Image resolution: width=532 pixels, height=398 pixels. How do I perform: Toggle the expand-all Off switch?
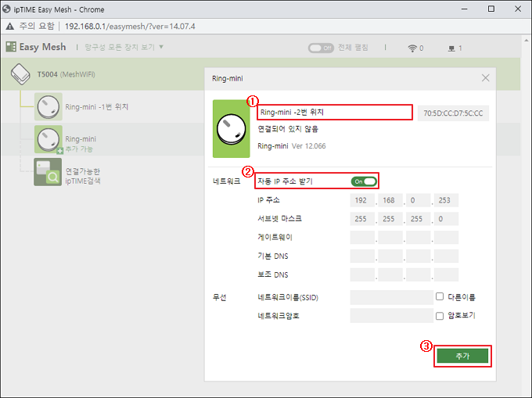pos(321,48)
